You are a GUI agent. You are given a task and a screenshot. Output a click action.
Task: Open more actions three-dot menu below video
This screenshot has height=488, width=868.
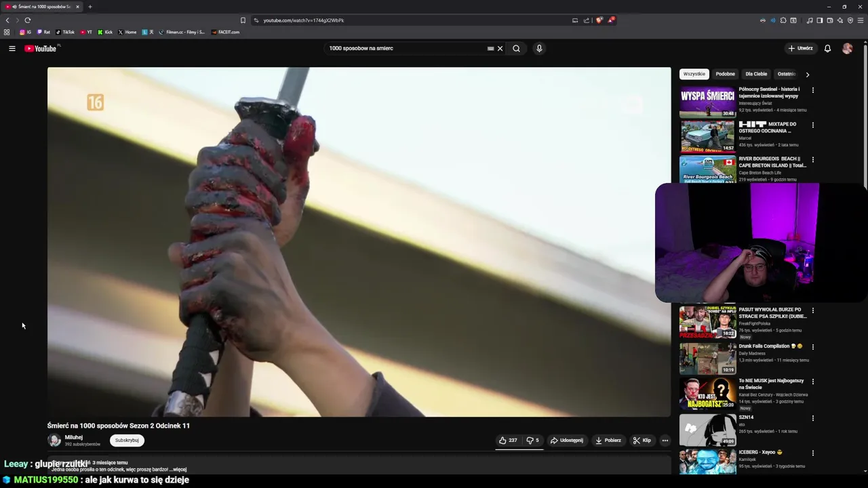pyautogui.click(x=665, y=441)
